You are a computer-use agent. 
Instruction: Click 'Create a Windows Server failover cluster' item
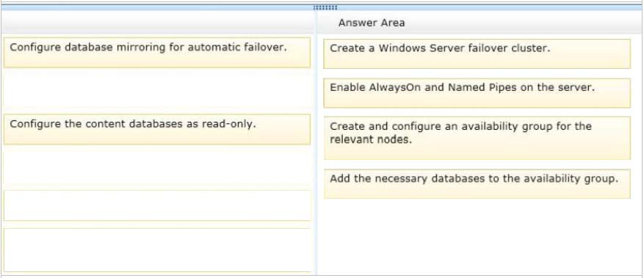coord(477,54)
